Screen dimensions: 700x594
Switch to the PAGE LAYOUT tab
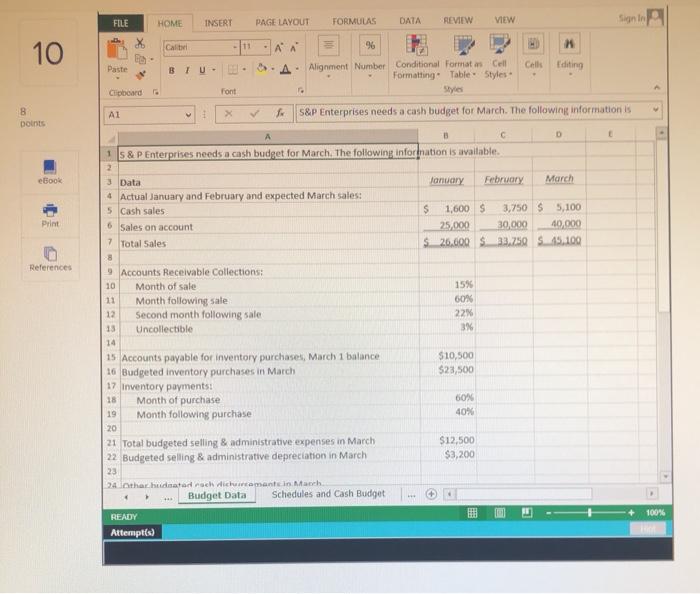(x=282, y=22)
